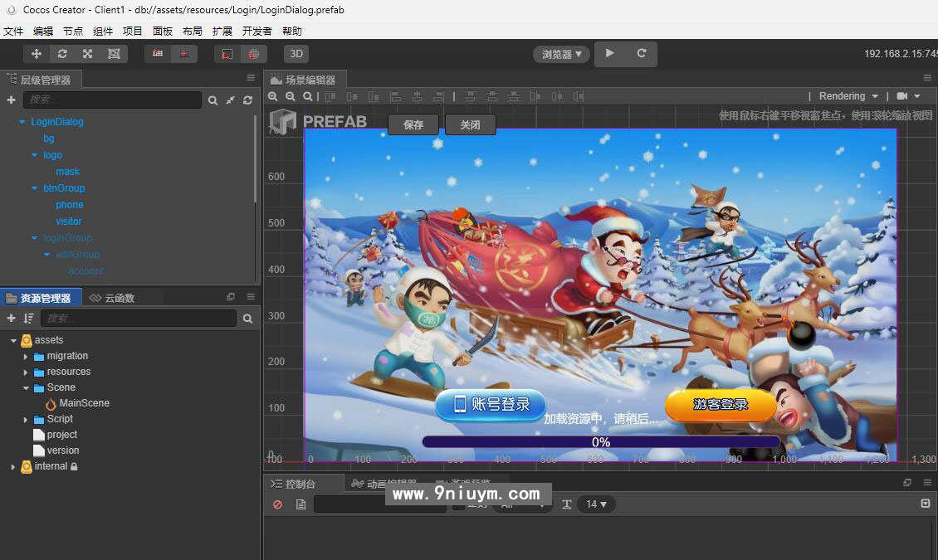938x560 pixels.
Task: Clear the console with red icon
Action: (277, 504)
